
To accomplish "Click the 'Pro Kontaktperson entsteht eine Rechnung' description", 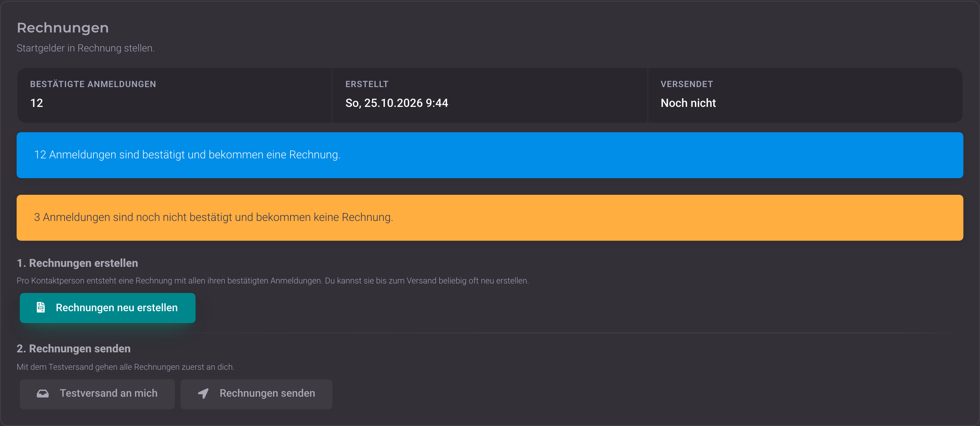I will tap(273, 281).
